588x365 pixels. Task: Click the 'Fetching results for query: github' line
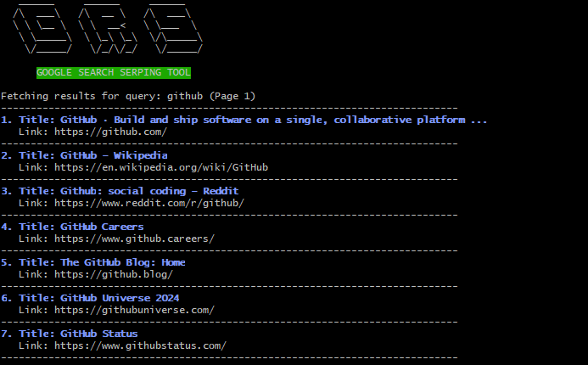[128, 96]
